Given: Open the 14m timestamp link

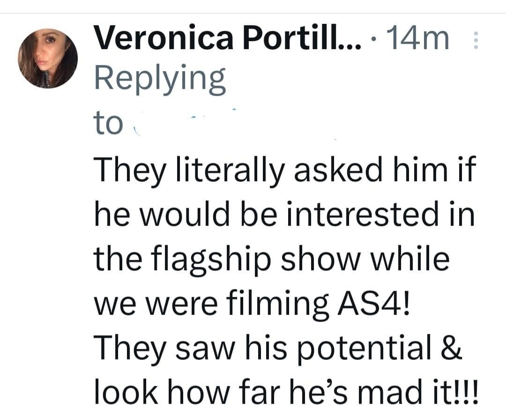Looking at the screenshot, I should [x=417, y=39].
